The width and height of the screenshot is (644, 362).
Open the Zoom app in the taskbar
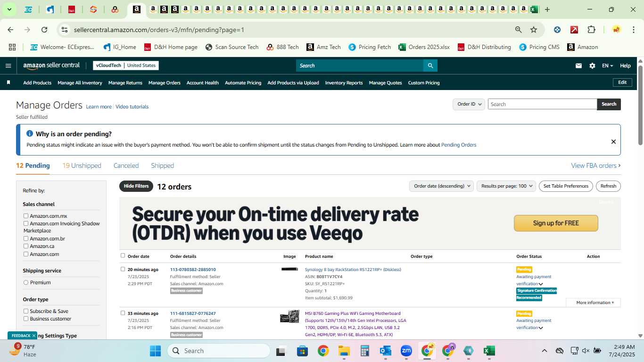(x=406, y=351)
